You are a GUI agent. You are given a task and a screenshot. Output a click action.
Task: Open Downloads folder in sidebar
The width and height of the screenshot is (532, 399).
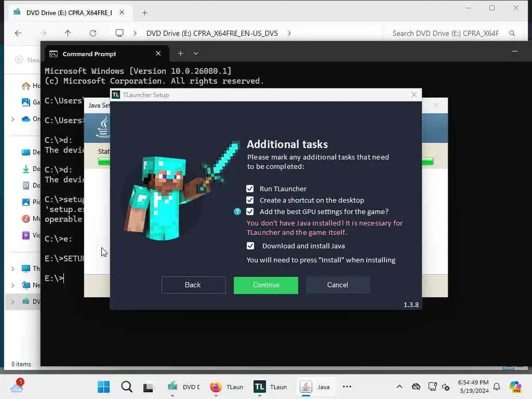(x=31, y=169)
